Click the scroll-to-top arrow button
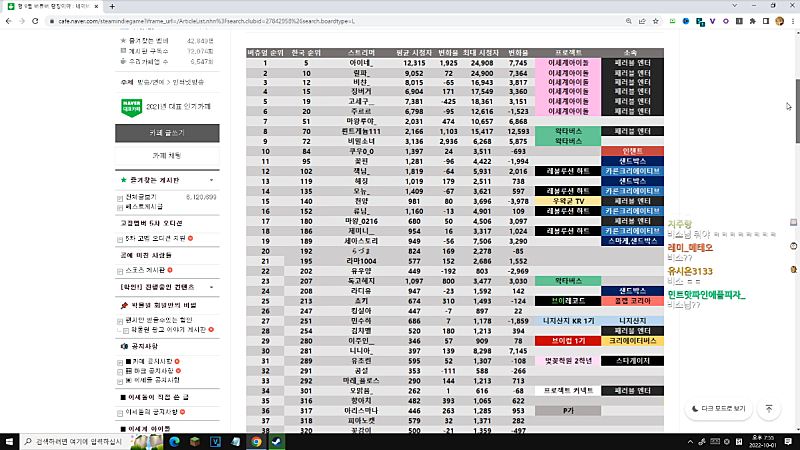800x450 pixels. (768, 408)
